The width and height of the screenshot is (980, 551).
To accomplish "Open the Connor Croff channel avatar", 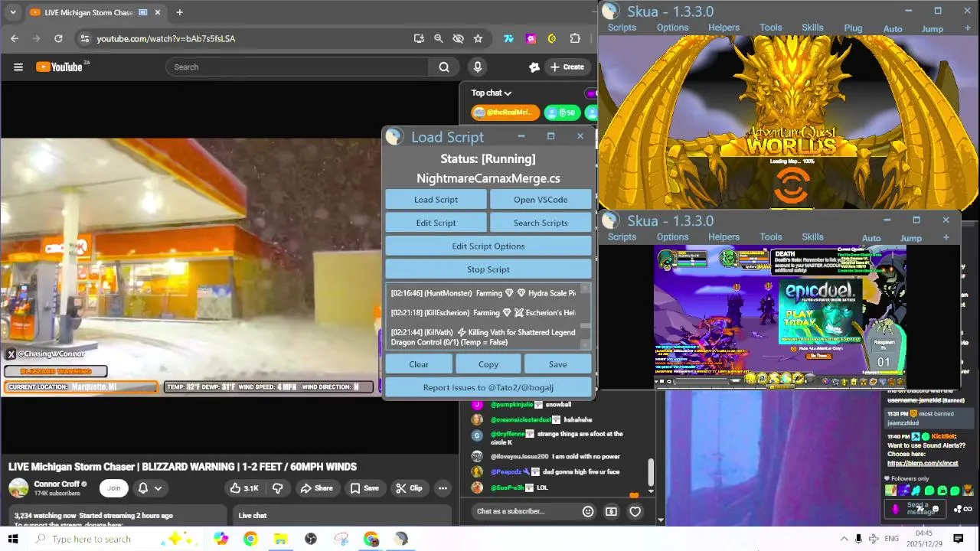I will [x=18, y=488].
